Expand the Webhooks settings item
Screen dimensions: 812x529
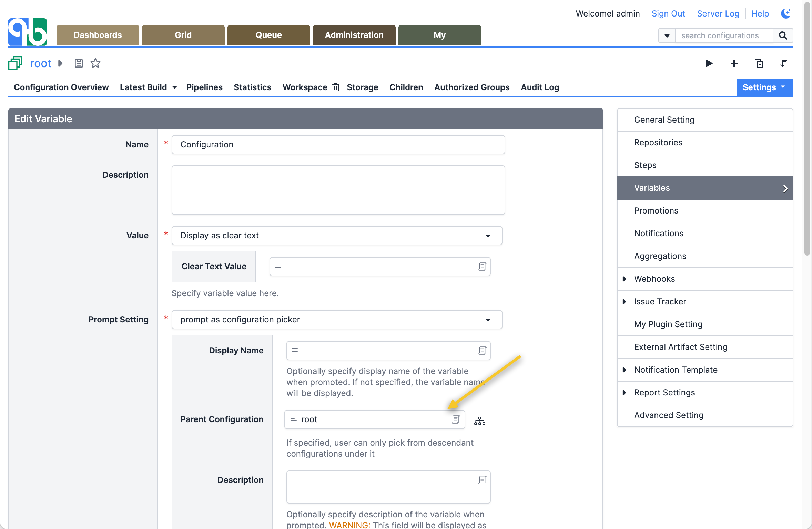(x=624, y=279)
